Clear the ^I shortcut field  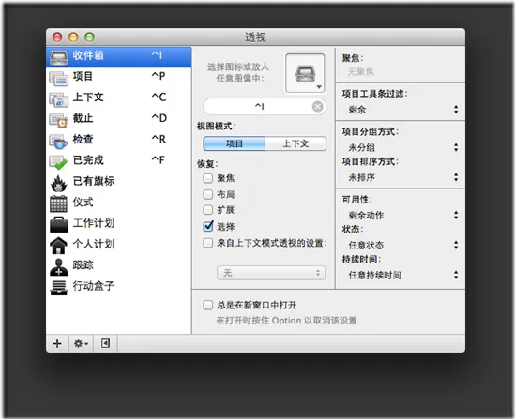click(x=317, y=106)
